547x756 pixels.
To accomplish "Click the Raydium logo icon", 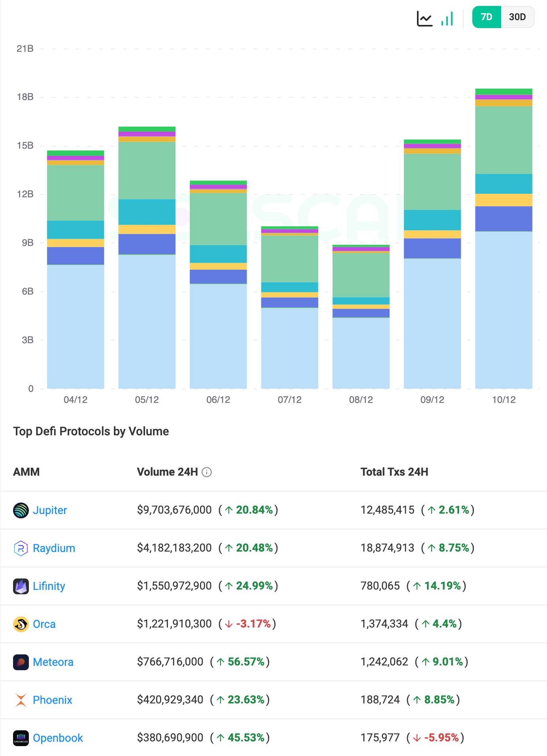I will pos(21,548).
